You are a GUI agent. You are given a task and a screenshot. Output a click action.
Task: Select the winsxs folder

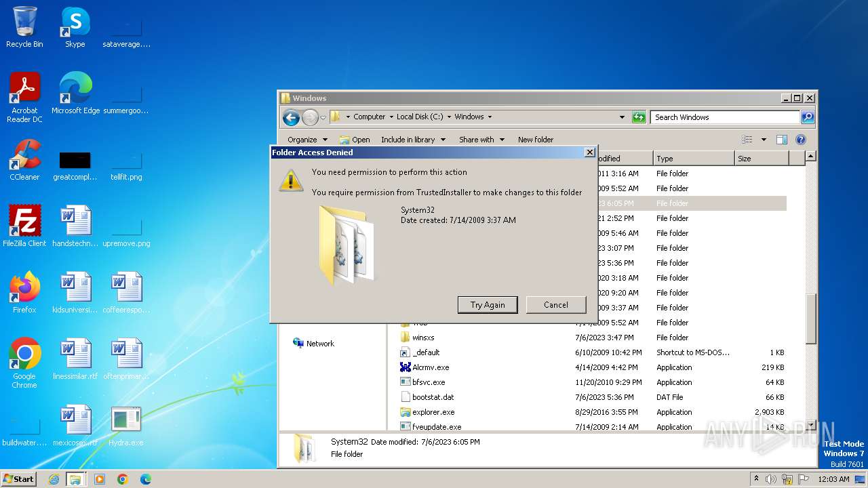(417, 338)
